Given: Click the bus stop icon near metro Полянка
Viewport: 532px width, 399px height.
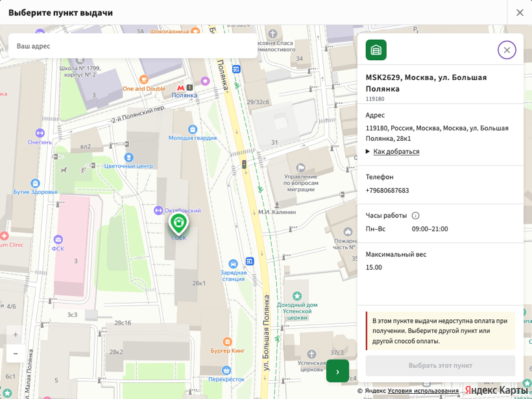Looking at the screenshot, I should click(236, 69).
